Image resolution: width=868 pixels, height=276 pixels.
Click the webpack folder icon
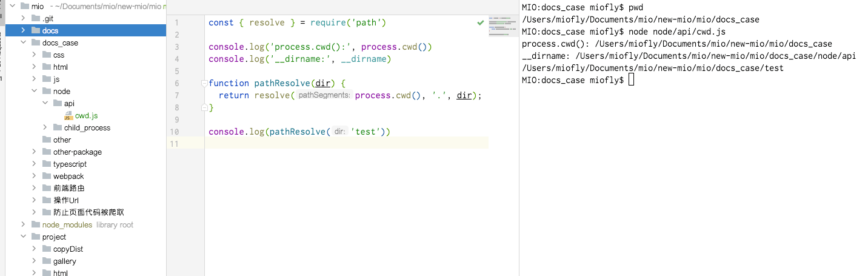tap(47, 176)
